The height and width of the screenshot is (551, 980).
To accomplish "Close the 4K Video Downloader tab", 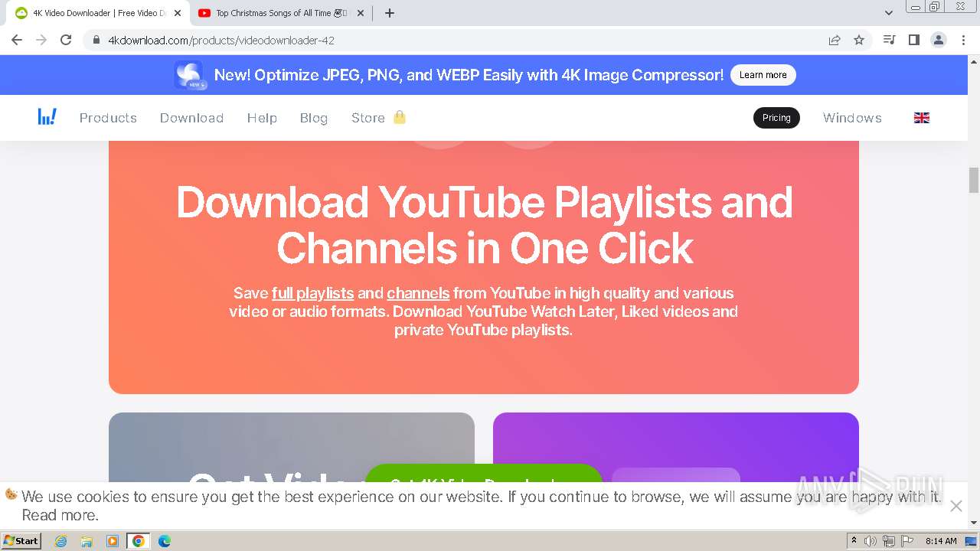I will tap(177, 13).
